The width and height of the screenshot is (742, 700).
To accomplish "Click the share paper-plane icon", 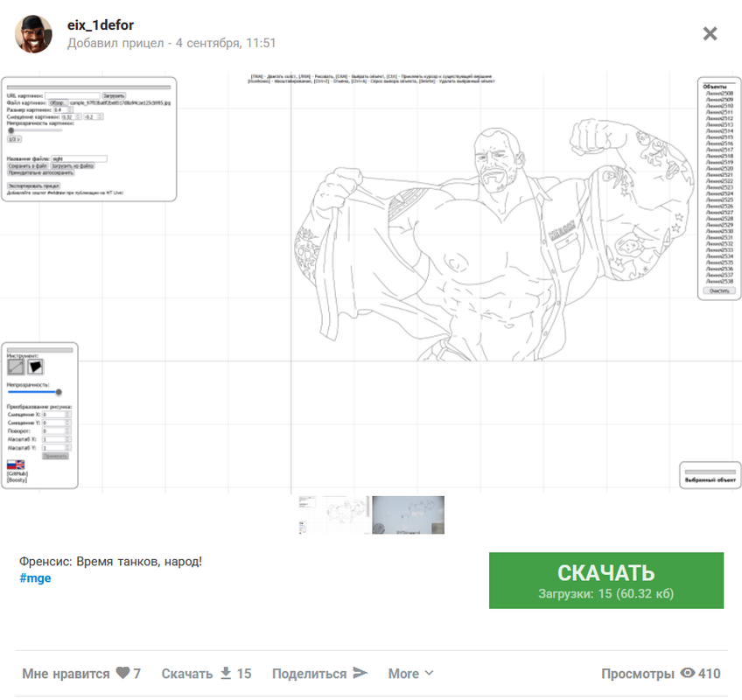I will coord(360,673).
